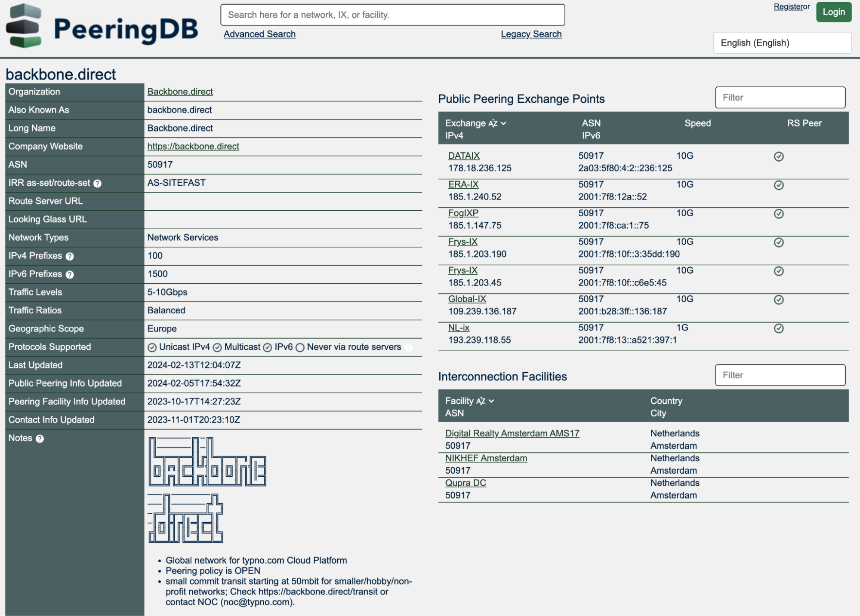
Task: Click the direct ASCII art logo
Action: tap(185, 518)
